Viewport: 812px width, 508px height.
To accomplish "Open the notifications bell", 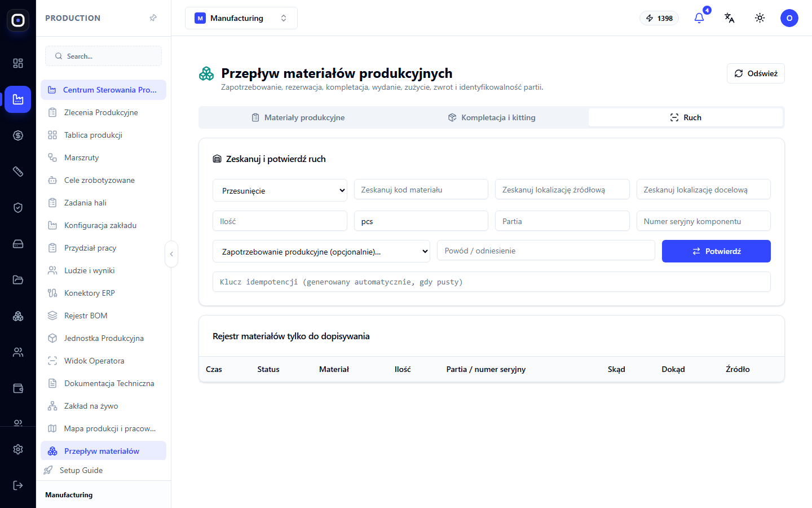I will (x=699, y=18).
